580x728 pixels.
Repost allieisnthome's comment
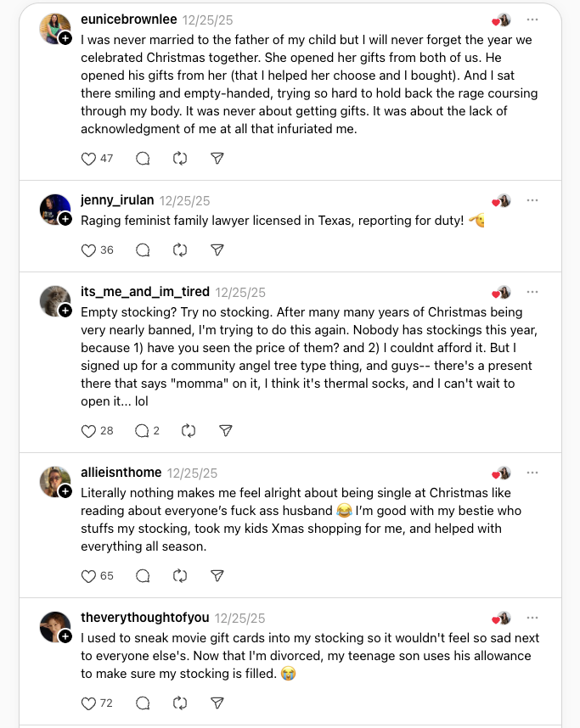click(180, 576)
